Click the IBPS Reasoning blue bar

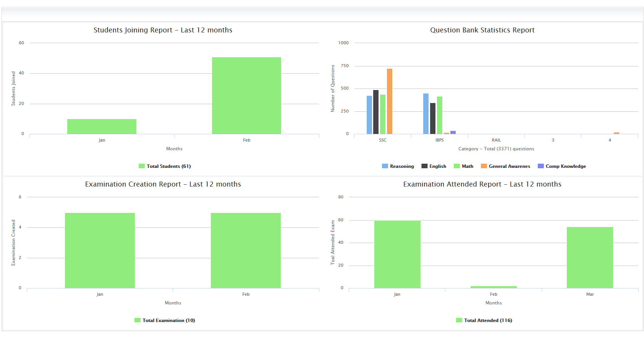click(426, 114)
